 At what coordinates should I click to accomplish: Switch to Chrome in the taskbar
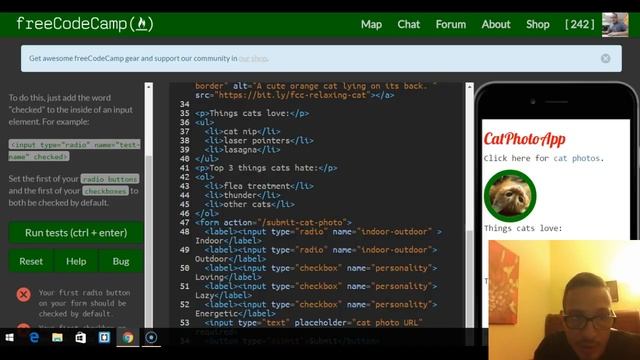pyautogui.click(x=128, y=338)
